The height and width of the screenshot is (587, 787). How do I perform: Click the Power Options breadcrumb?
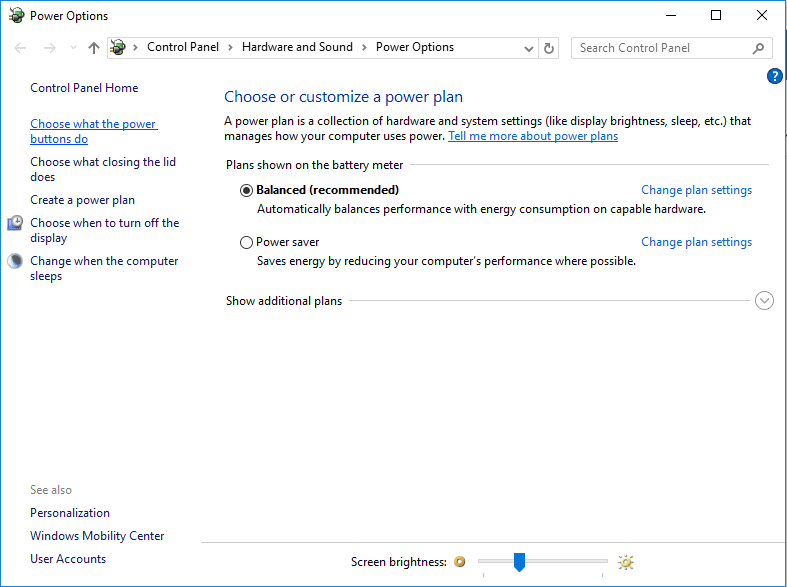pos(415,47)
